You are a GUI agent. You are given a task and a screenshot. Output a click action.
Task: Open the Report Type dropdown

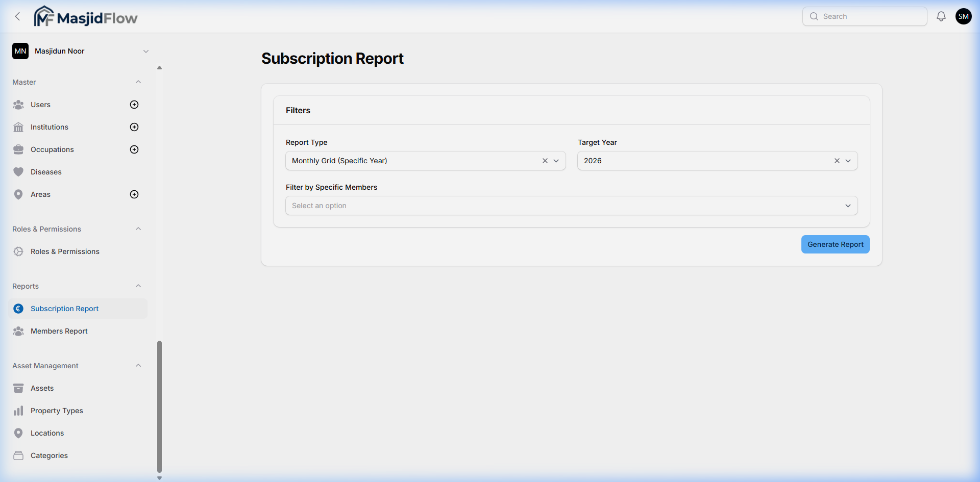pos(556,160)
